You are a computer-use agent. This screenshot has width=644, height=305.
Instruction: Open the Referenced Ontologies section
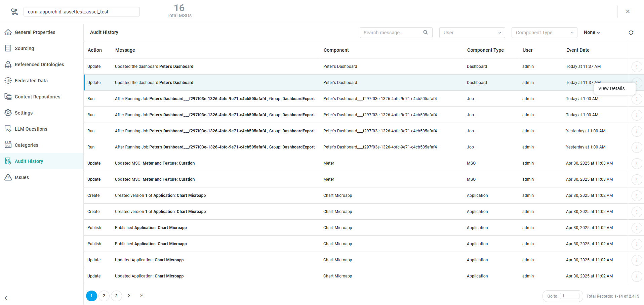39,64
